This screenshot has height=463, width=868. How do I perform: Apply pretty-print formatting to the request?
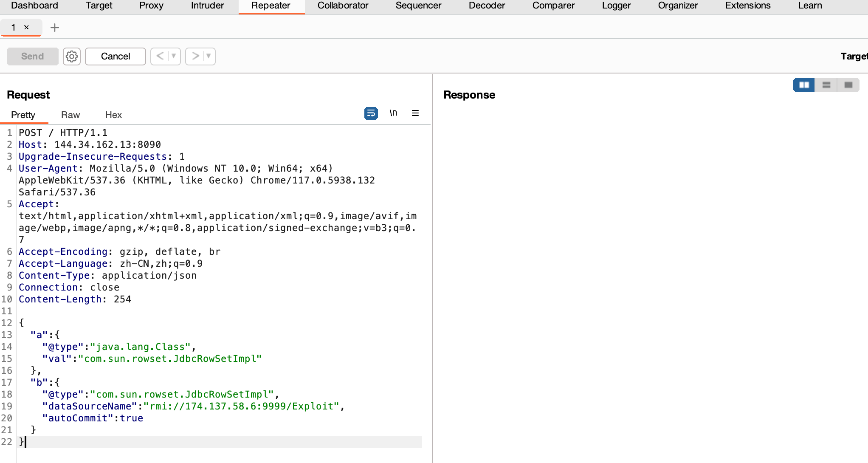[x=370, y=113]
